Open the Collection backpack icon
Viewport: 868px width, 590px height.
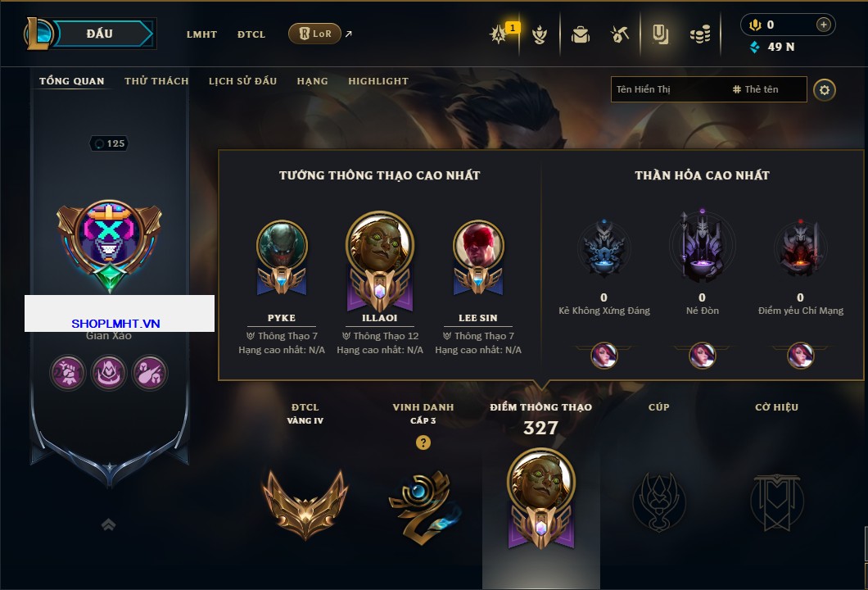[x=580, y=34]
